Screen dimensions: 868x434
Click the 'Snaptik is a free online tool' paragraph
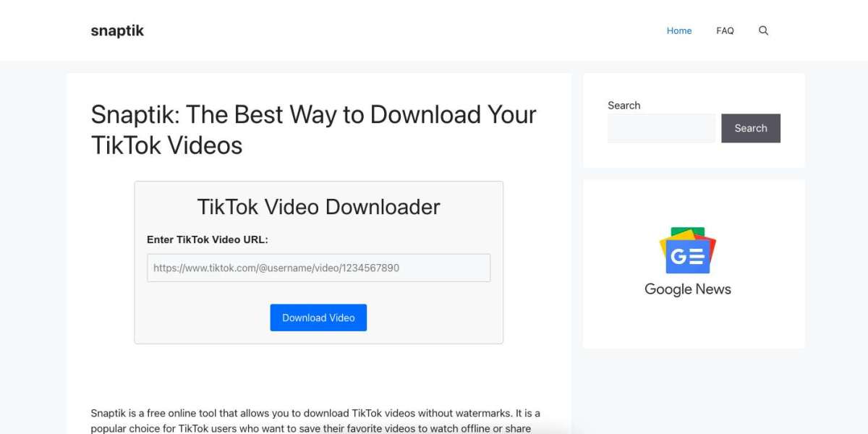315,420
